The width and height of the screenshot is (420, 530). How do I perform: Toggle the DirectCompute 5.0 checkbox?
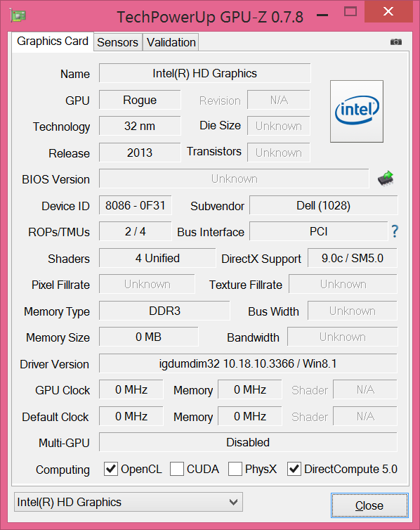point(294,469)
